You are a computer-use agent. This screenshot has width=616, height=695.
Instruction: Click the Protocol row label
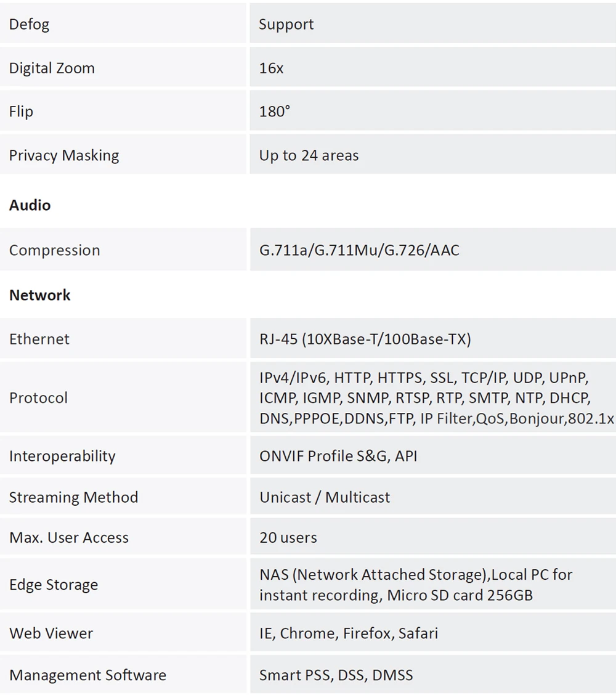click(38, 398)
